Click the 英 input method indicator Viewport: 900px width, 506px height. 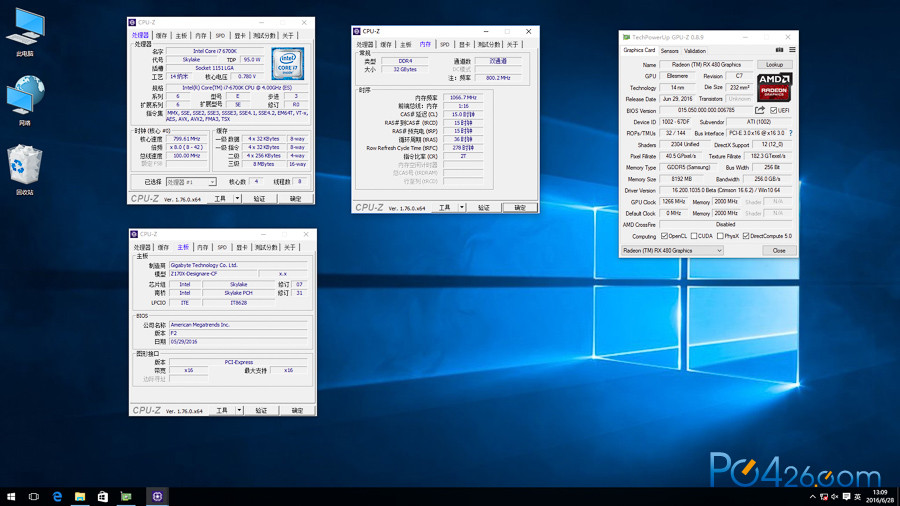tap(858, 497)
